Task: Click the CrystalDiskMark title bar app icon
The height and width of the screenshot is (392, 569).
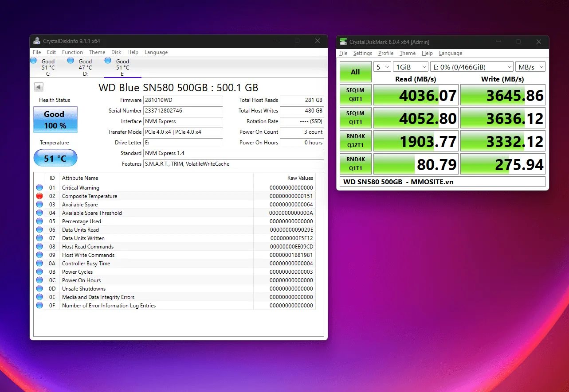Action: tap(343, 42)
